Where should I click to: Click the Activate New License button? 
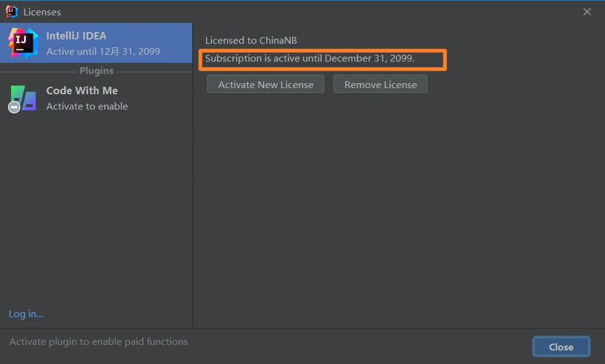[x=266, y=84]
